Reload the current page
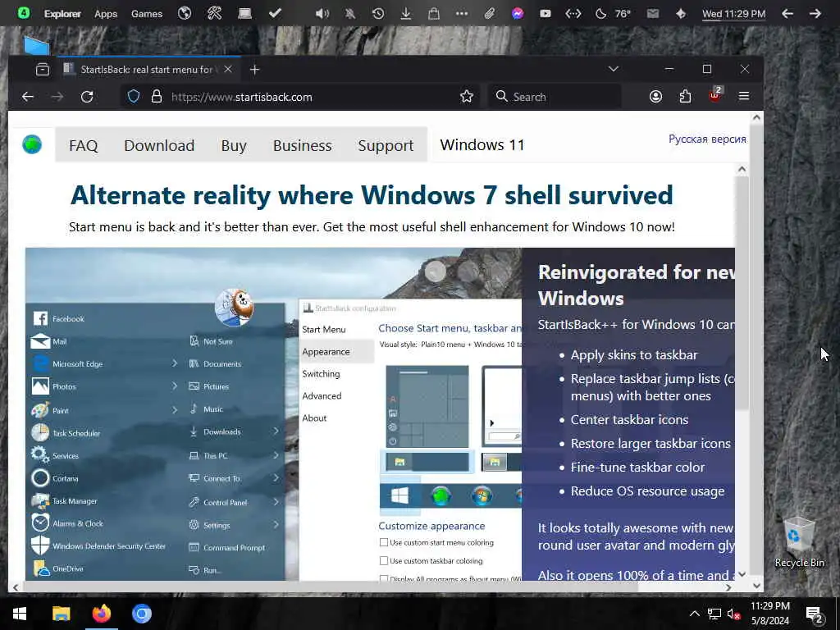 pyautogui.click(x=87, y=97)
